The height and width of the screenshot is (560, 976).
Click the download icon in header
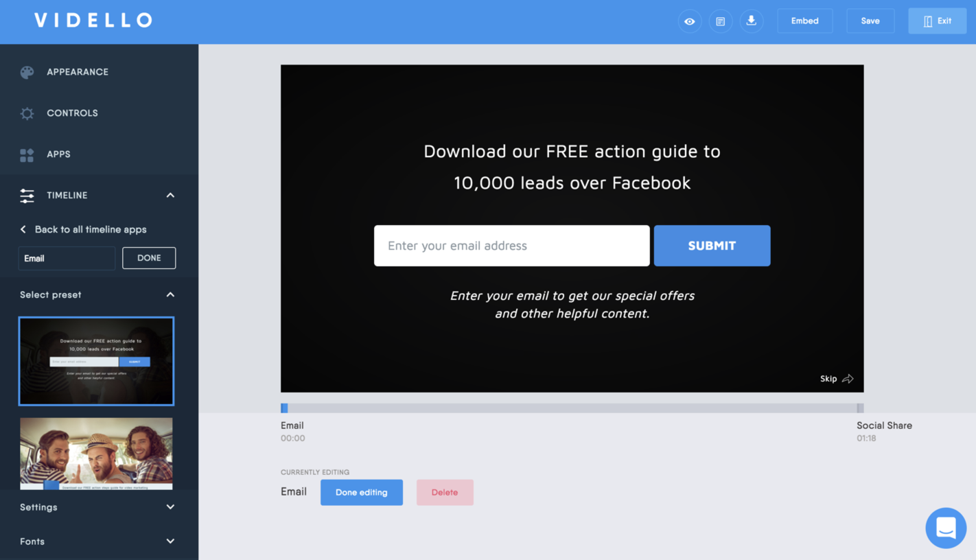pyautogui.click(x=752, y=21)
